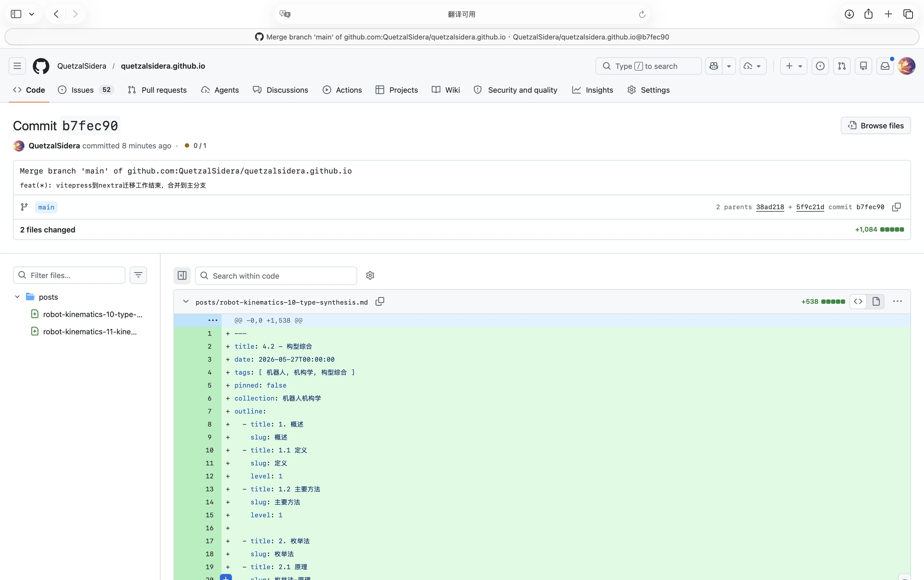Open more options for the diff file
This screenshot has height=580, width=924.
[897, 302]
